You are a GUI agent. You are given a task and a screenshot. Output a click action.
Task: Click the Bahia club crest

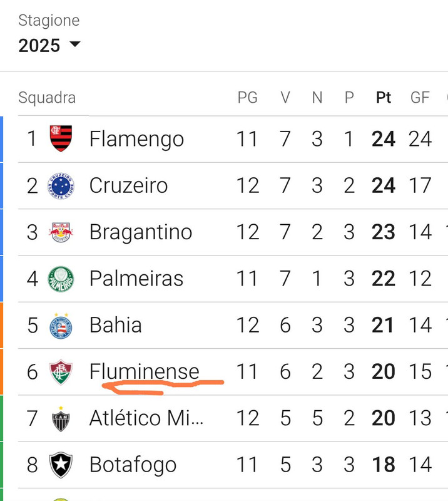pyautogui.click(x=61, y=325)
